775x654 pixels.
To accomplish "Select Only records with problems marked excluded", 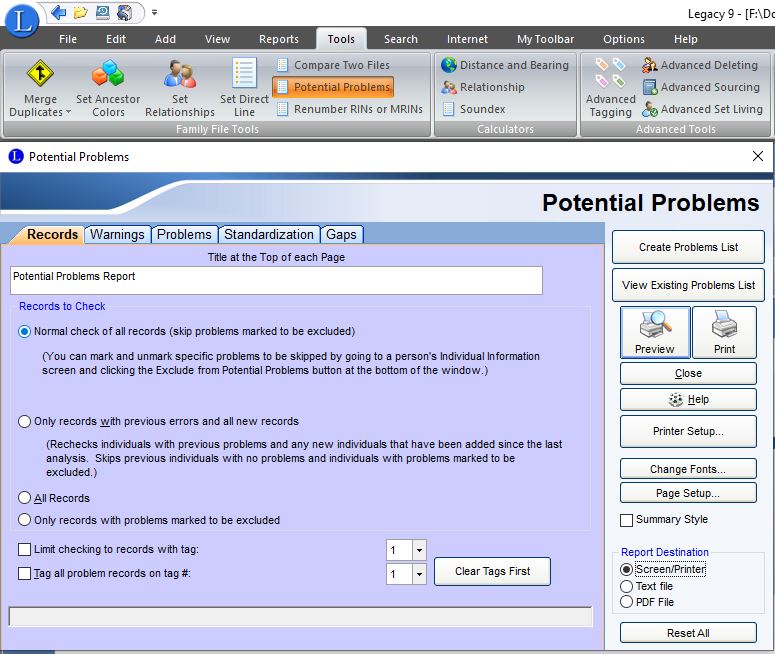I will click(24, 520).
